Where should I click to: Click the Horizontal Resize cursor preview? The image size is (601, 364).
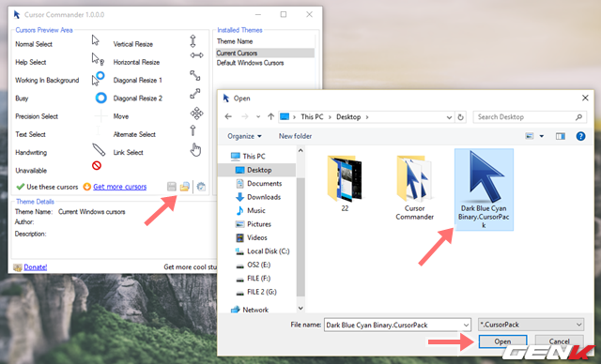[x=196, y=55]
